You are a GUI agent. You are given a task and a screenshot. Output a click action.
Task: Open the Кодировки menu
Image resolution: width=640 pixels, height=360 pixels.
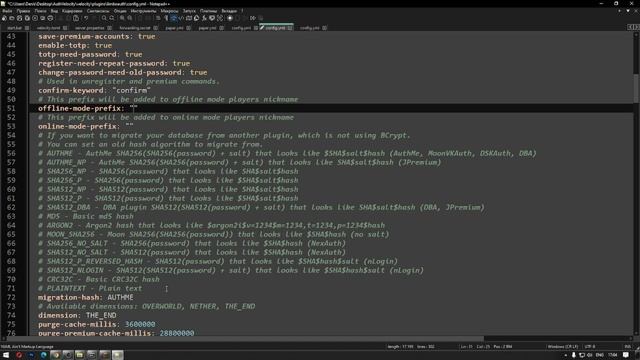point(72,11)
